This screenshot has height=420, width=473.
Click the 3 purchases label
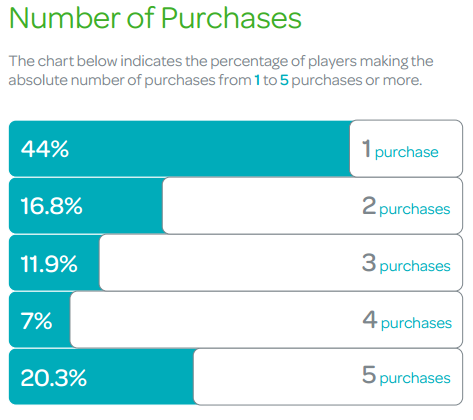(x=406, y=263)
